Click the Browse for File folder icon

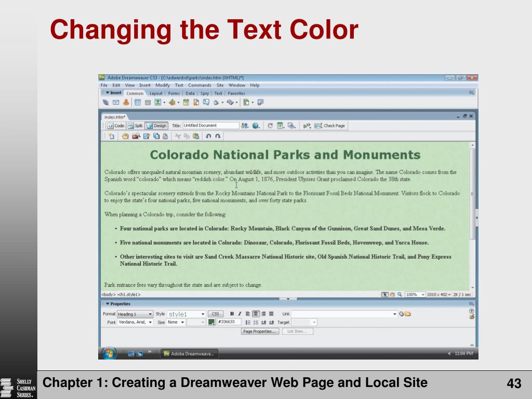pyautogui.click(x=408, y=314)
